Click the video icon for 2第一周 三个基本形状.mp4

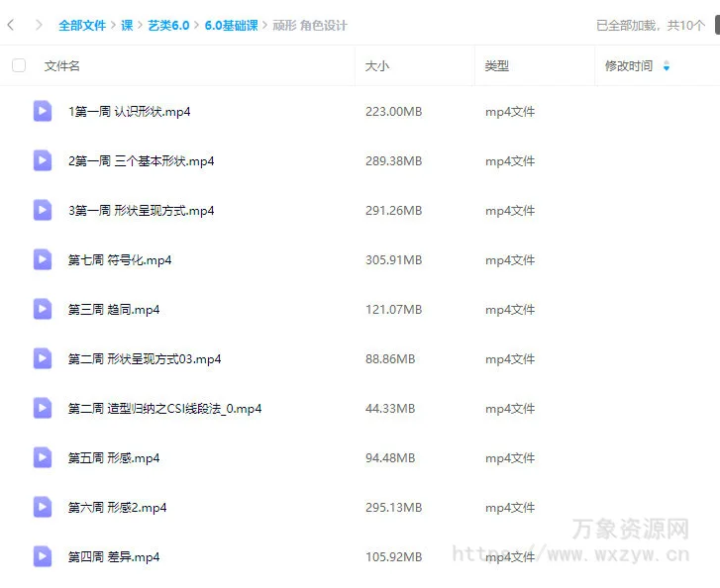(x=43, y=160)
